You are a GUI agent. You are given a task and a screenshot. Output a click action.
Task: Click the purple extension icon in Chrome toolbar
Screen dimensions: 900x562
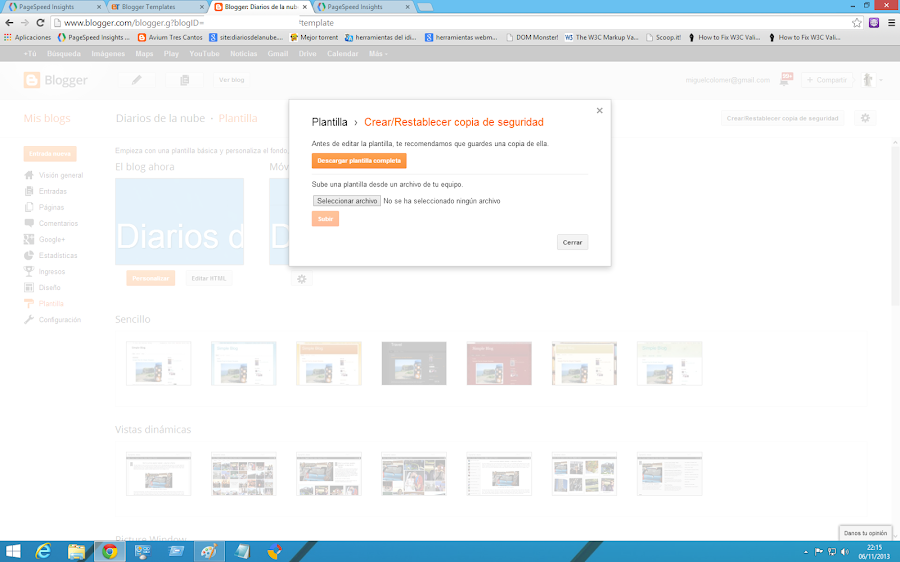874,23
